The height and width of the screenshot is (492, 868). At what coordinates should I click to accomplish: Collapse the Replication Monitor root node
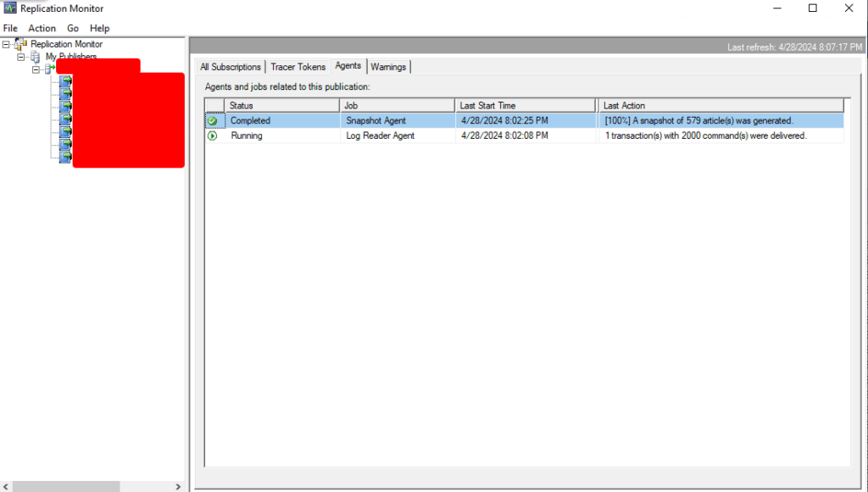[x=7, y=44]
